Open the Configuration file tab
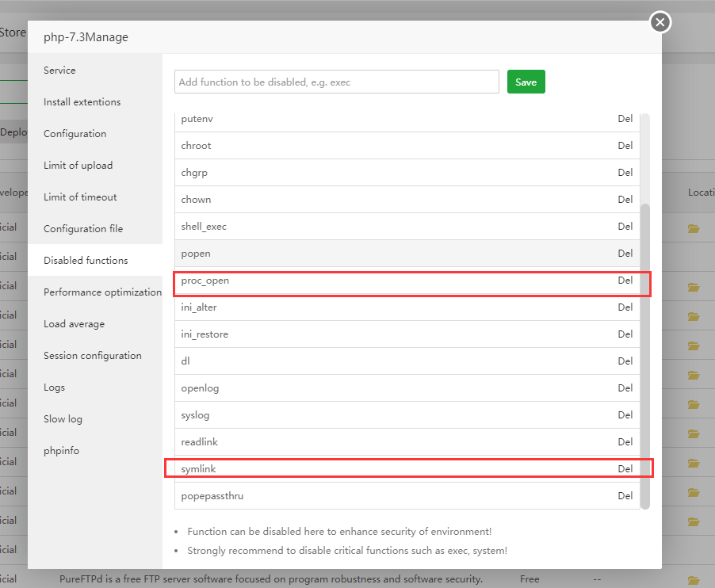This screenshot has width=715, height=588. 83,229
